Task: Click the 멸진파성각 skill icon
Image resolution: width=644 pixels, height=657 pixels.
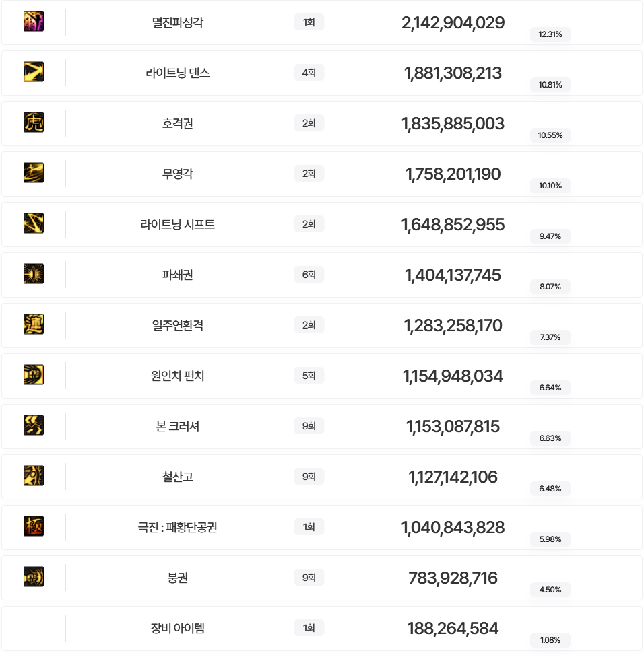Action: [34, 22]
